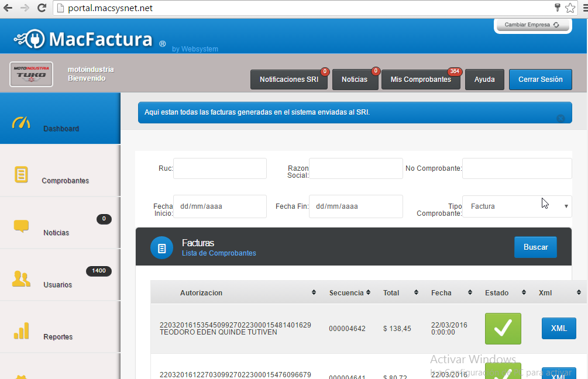This screenshot has width=588, height=379.
Task: Sort the list by Fecha column
Action: coord(470,292)
